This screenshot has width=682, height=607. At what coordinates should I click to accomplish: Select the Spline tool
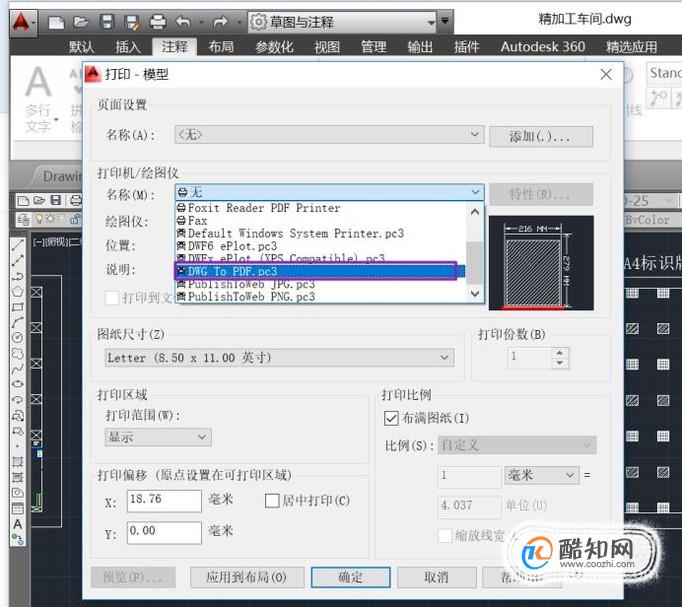click(x=17, y=369)
